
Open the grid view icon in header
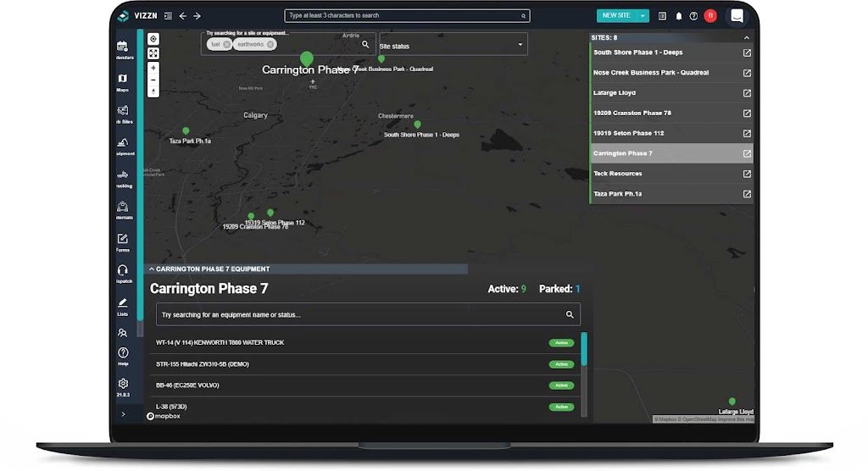(x=662, y=16)
